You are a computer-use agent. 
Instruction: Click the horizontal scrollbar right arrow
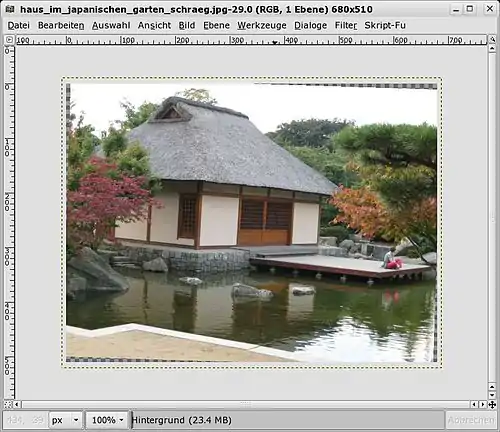click(482, 405)
